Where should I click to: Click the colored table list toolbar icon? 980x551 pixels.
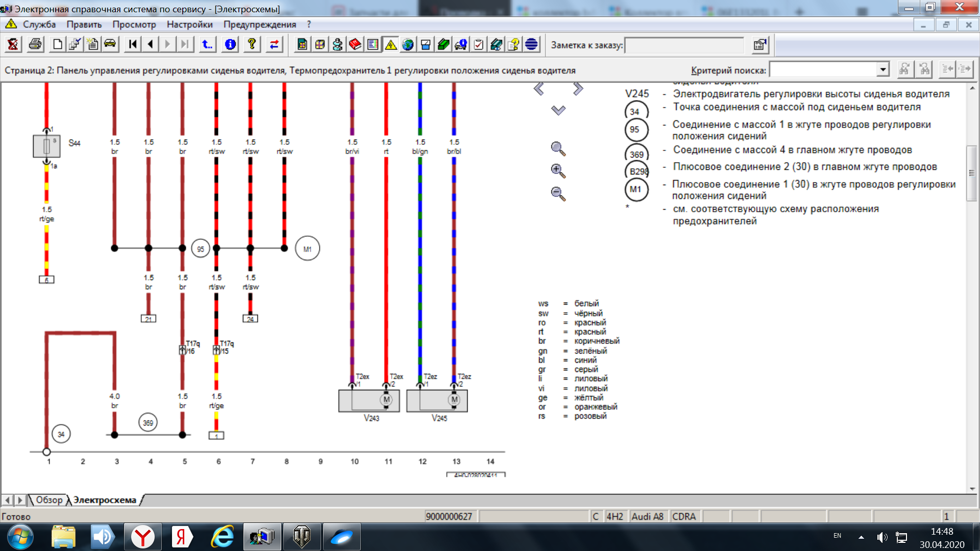click(373, 45)
